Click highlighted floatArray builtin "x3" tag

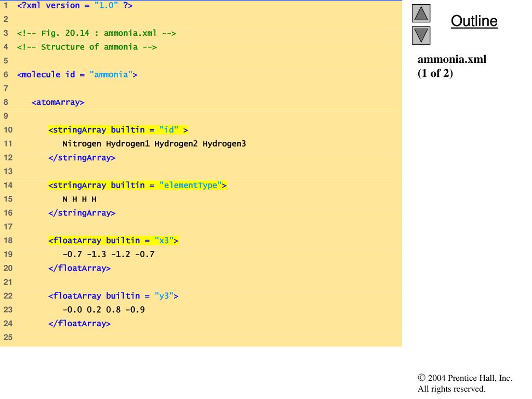(113, 241)
